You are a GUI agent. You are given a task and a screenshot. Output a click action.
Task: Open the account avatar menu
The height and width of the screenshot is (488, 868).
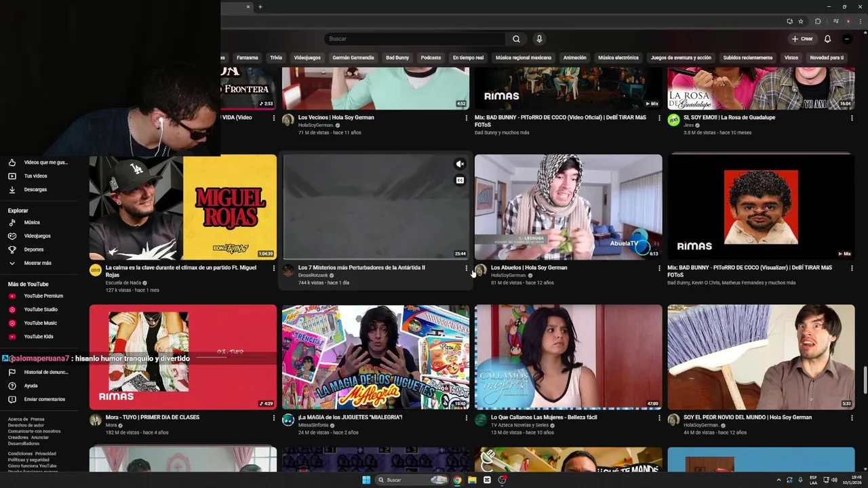pos(847,39)
